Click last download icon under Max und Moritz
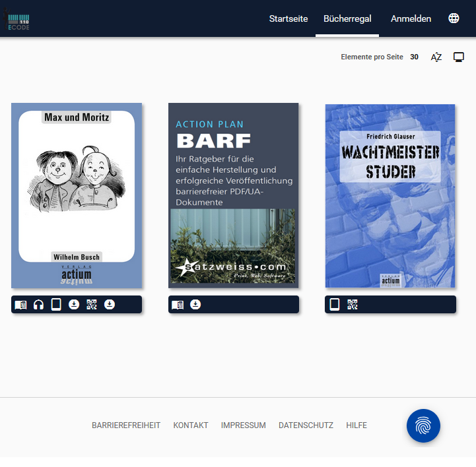This screenshot has height=467, width=476. (110, 305)
